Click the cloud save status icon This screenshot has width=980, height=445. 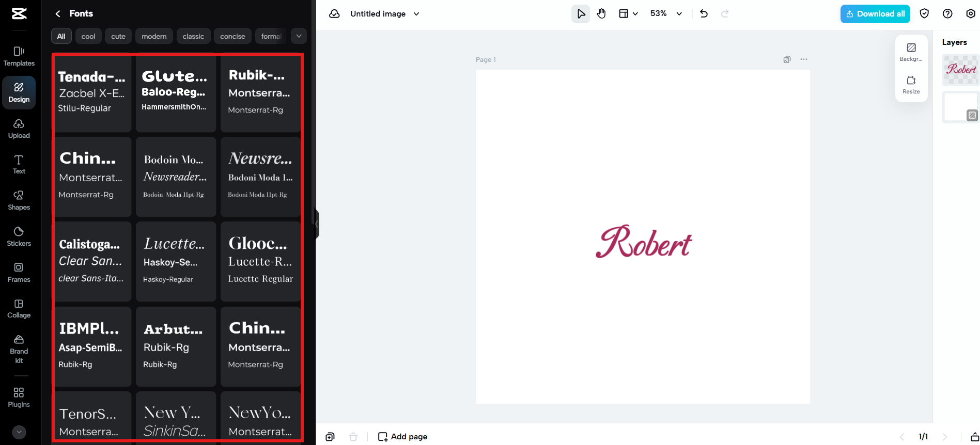click(x=334, y=14)
